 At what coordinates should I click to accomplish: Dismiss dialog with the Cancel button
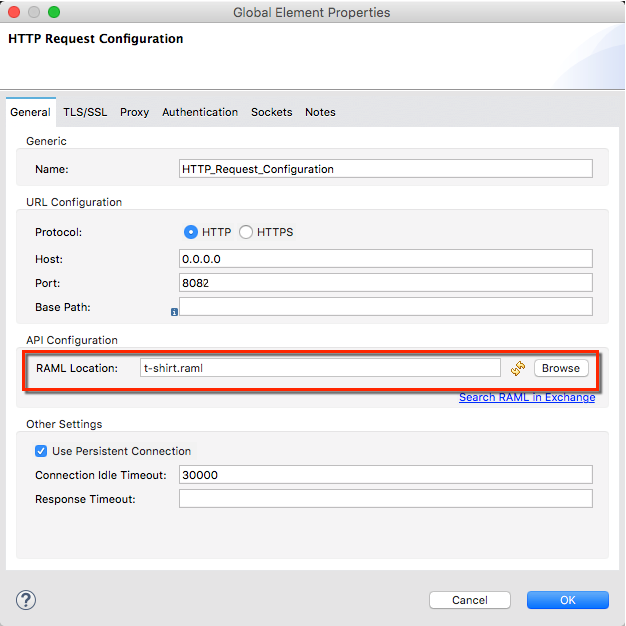tap(470, 600)
